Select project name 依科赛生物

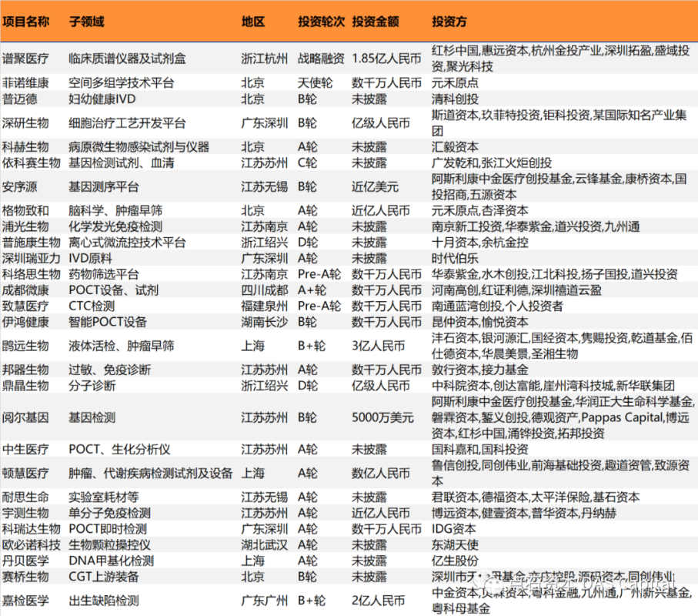click(x=31, y=163)
